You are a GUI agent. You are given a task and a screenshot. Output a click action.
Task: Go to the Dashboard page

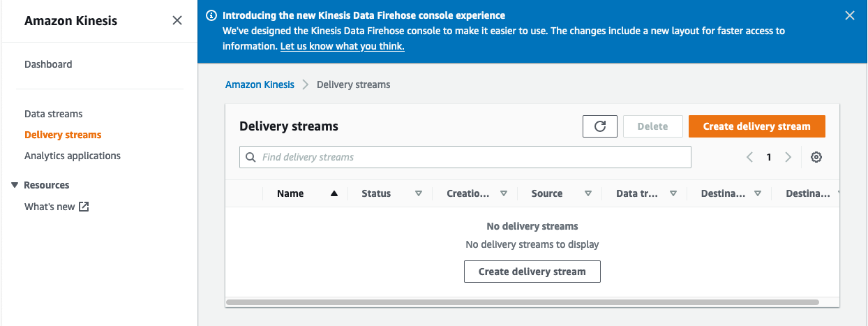48,64
